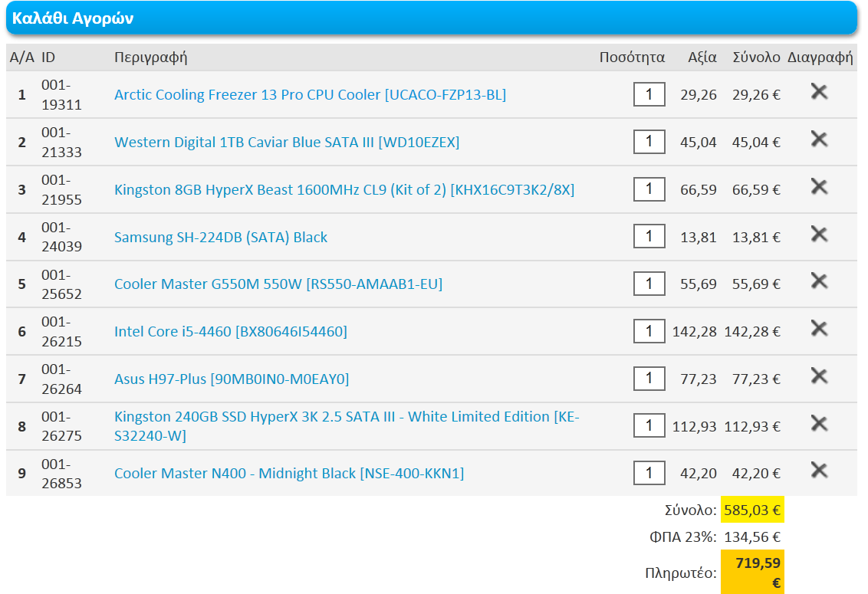Select the 'Διαγραφή' column header
The image size is (868, 594).
[820, 57]
